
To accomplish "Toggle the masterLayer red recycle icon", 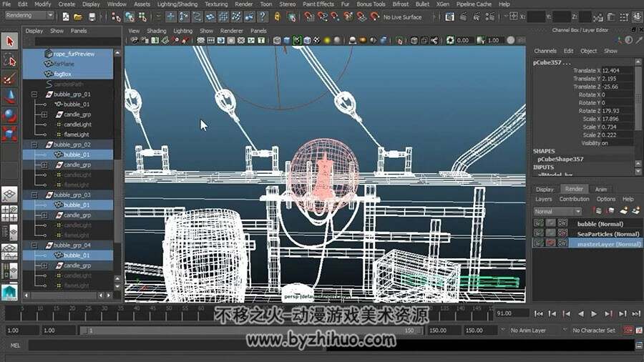I will [551, 243].
